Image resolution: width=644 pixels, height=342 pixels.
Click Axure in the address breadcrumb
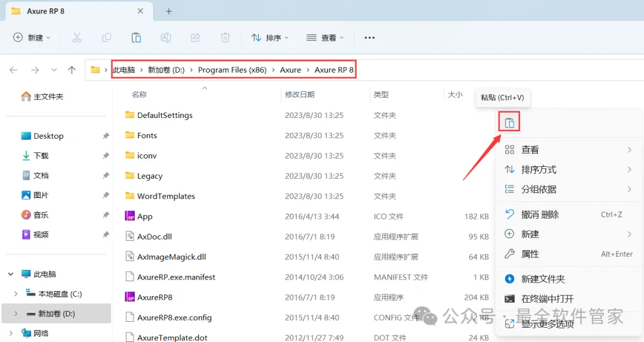(290, 70)
